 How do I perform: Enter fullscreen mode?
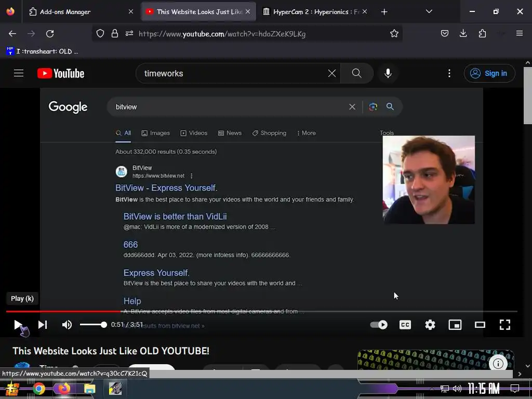505,325
